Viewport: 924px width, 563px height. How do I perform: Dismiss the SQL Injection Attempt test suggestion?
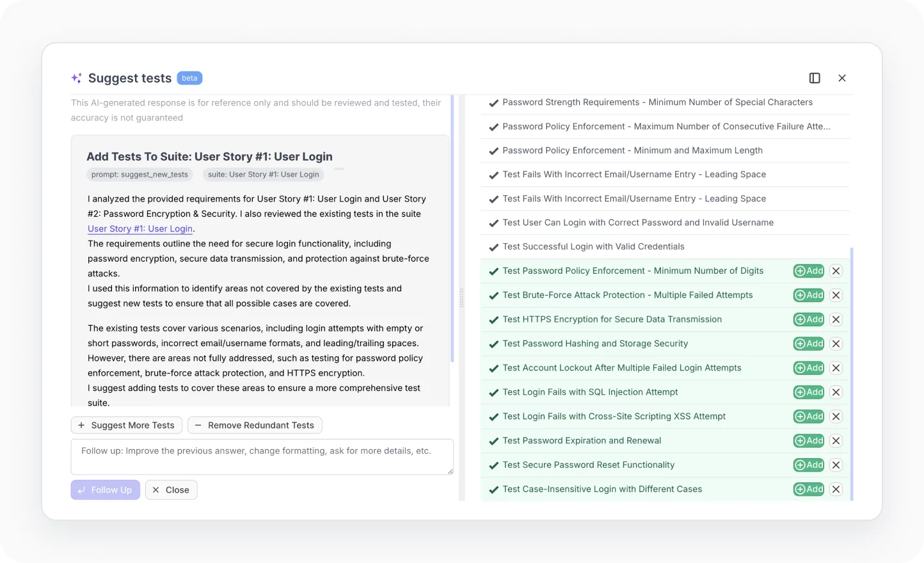click(x=836, y=392)
